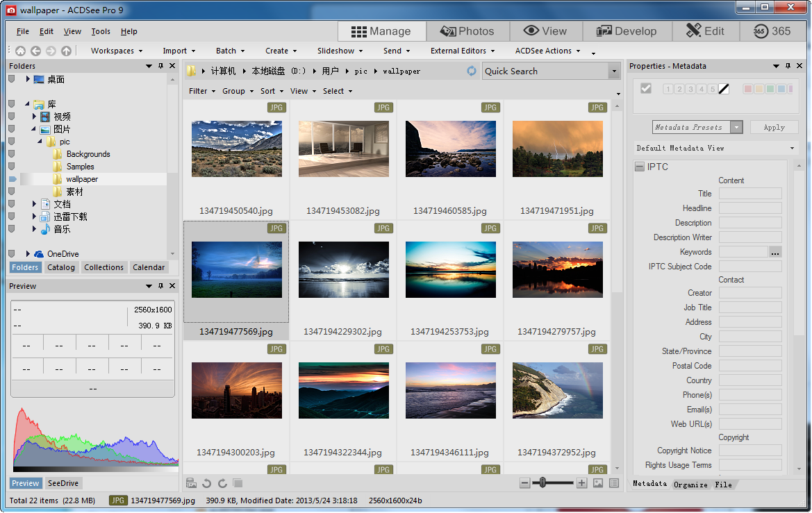
Task: Toggle the tagged checkbox in Properties panel
Action: pos(646,88)
